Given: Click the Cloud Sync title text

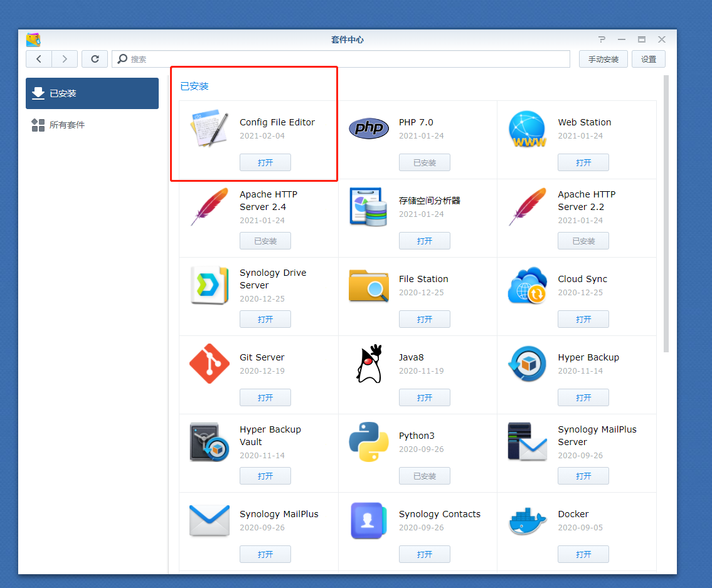Looking at the screenshot, I should coord(582,279).
